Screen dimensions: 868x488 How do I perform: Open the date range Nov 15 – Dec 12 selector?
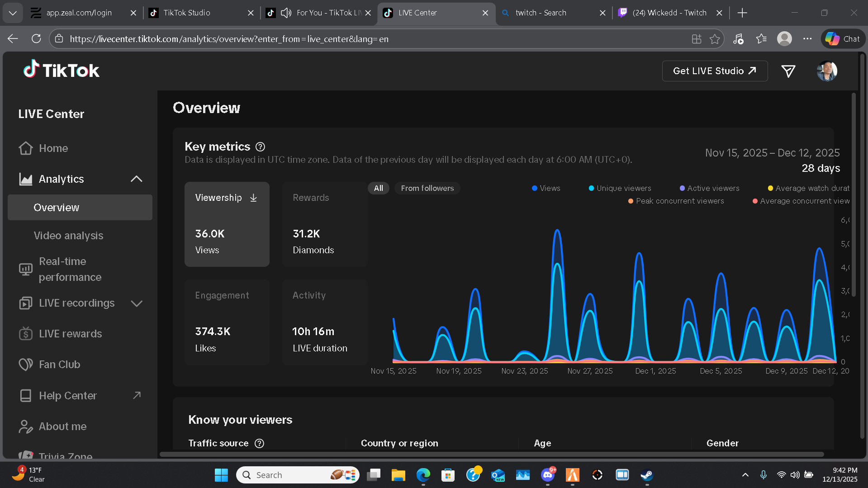click(772, 153)
